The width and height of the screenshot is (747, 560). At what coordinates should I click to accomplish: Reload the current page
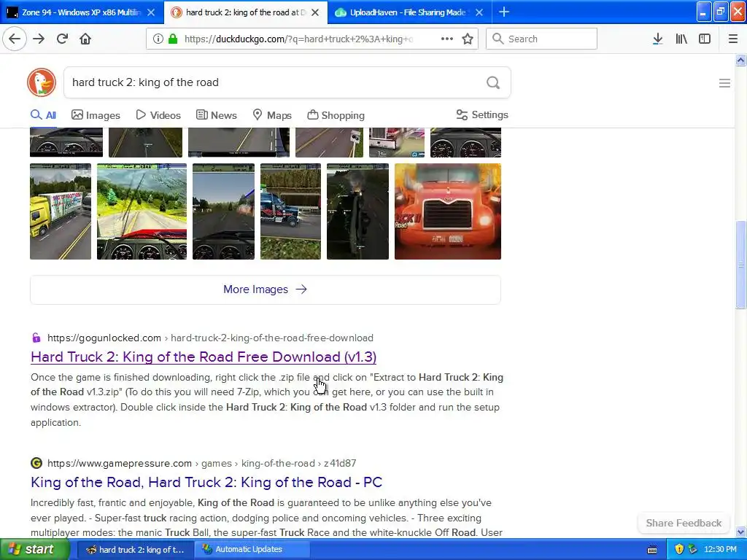coord(62,39)
